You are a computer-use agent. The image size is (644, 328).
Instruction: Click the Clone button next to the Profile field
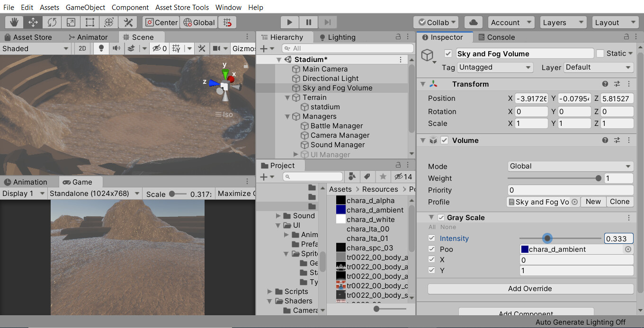(619, 202)
